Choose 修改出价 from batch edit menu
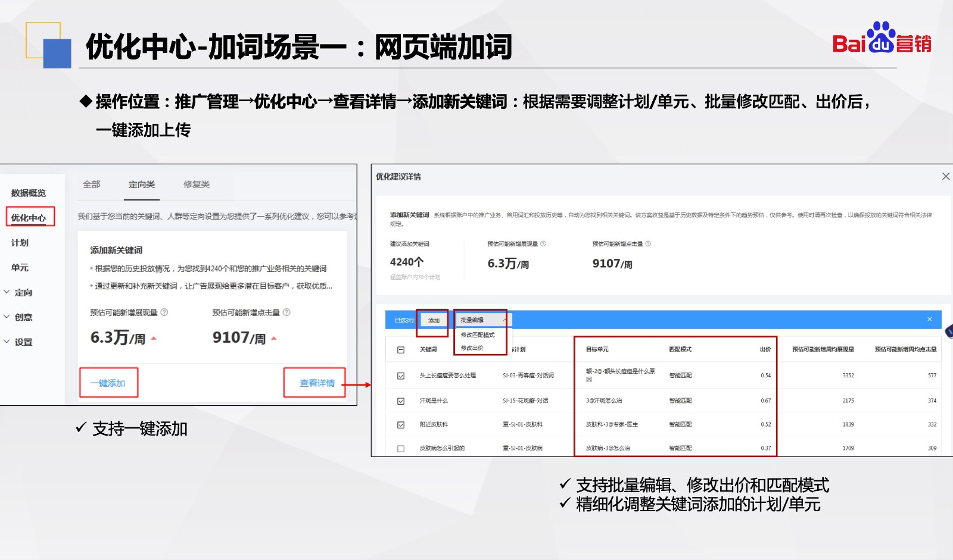 pyautogui.click(x=472, y=348)
